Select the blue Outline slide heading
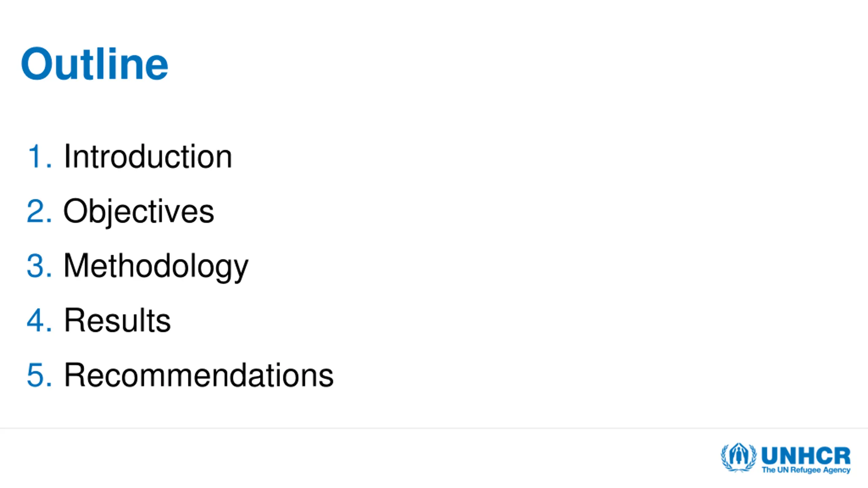This screenshot has height=488, width=868. pyautogui.click(x=95, y=64)
